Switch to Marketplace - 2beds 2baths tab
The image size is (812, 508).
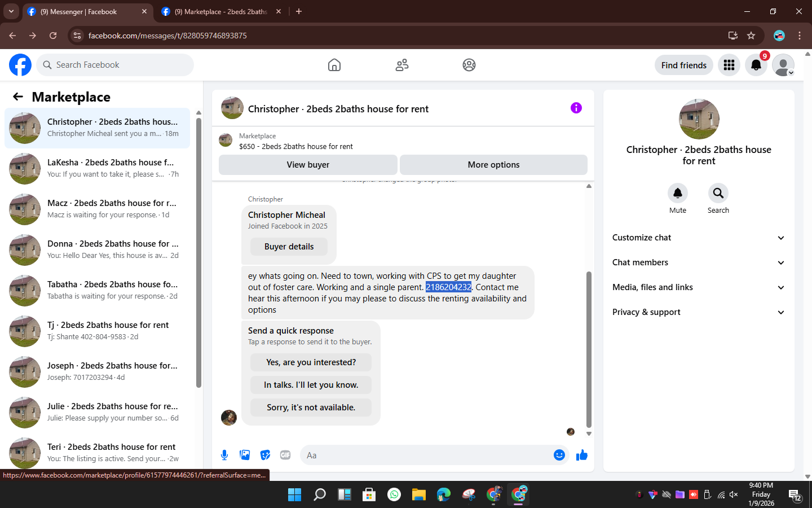tap(221, 11)
